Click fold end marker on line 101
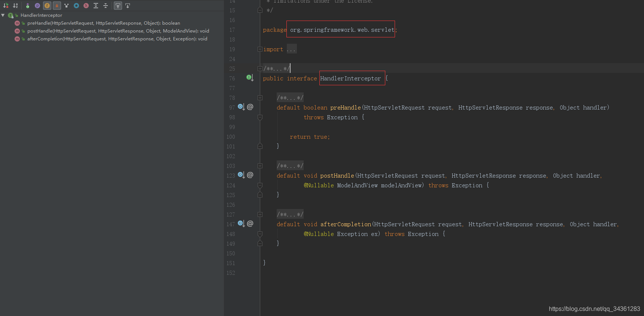Image resolution: width=644 pixels, height=316 pixels. 260,146
